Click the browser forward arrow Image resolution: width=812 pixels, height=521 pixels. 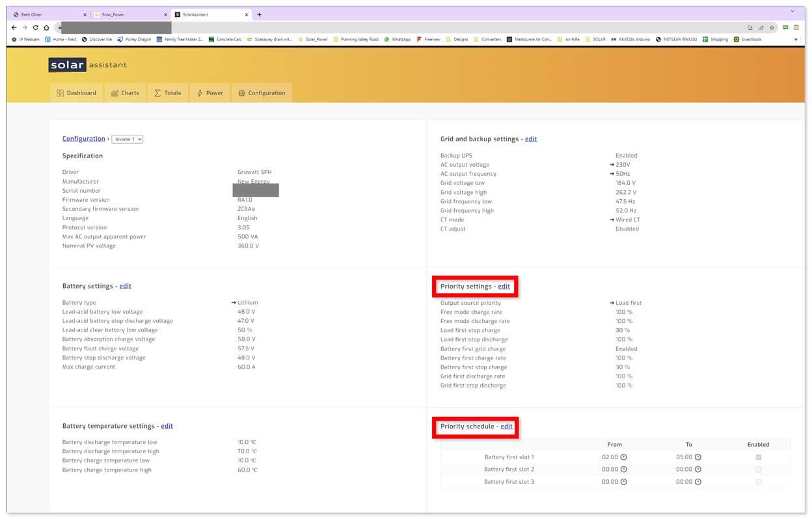tap(25, 28)
